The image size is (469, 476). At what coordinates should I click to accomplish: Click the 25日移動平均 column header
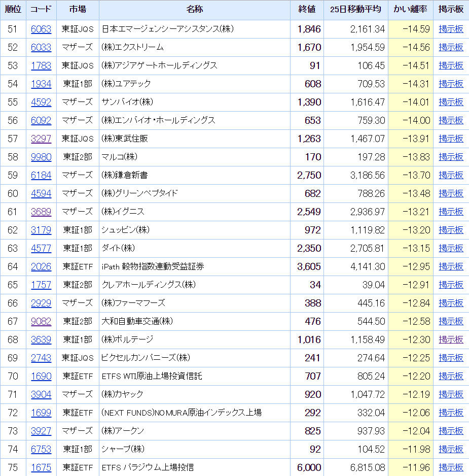[355, 10]
